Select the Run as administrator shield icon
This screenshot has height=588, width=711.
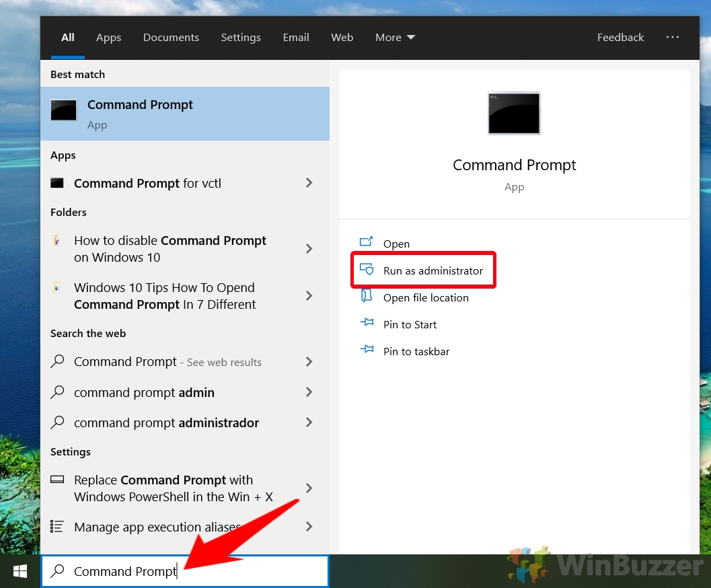pos(367,270)
